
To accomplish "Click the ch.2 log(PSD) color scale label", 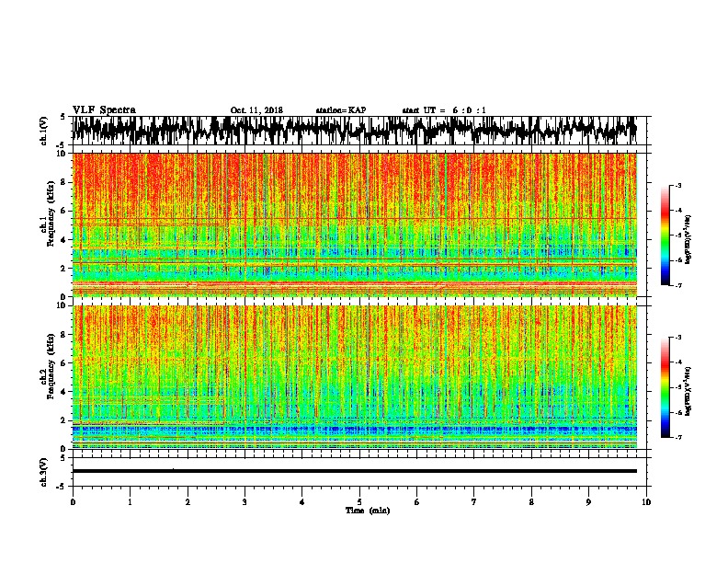I will coord(688,391).
